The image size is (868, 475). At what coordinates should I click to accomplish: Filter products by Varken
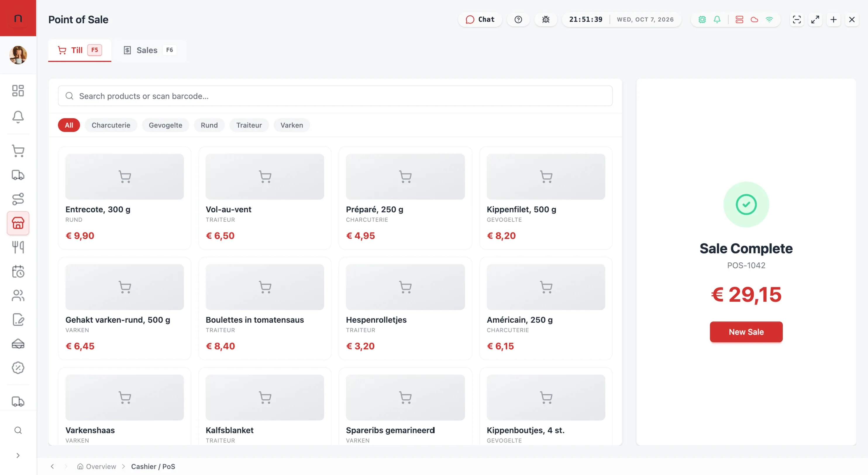292,125
